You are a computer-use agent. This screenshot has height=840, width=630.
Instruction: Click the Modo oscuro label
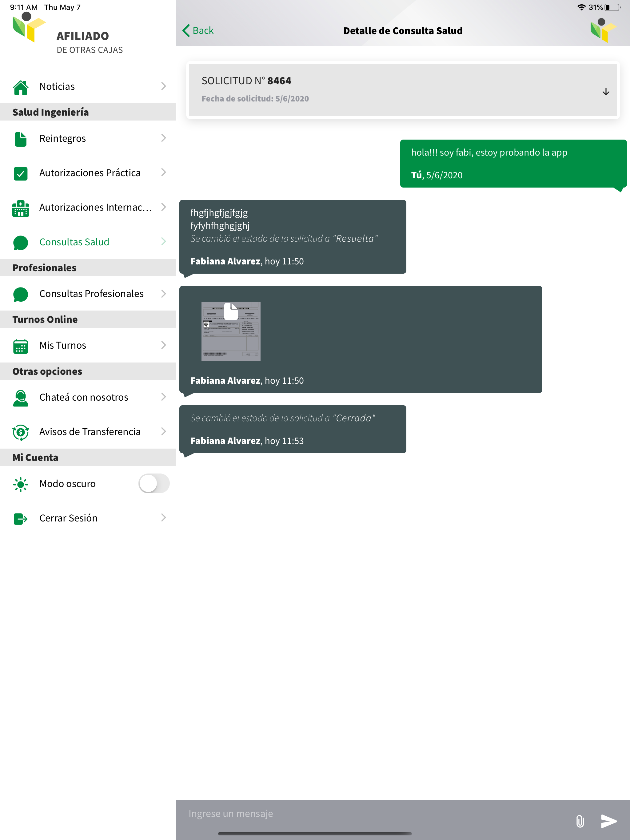[x=68, y=484]
